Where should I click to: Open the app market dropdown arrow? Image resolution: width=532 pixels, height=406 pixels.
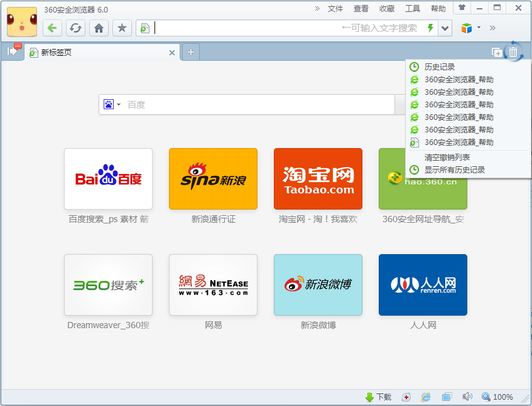477,28
